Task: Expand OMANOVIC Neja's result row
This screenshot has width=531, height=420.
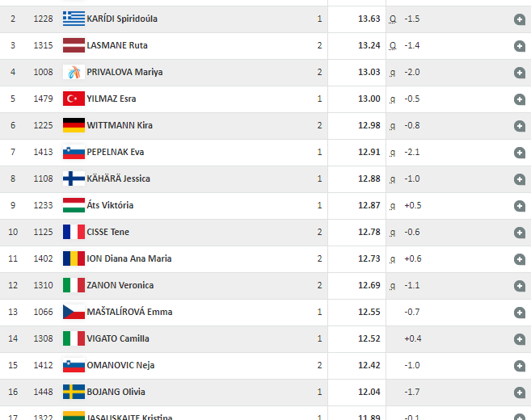Action: point(519,366)
